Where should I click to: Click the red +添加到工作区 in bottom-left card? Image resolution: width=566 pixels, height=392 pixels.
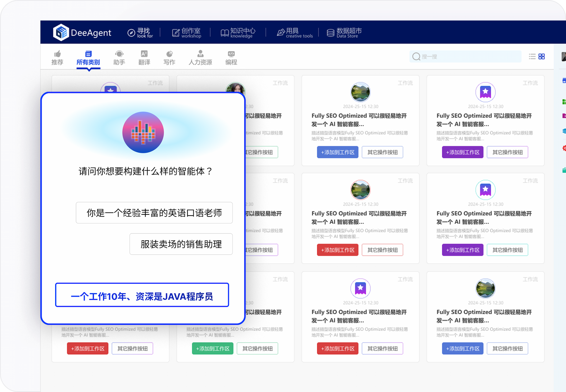point(88,348)
